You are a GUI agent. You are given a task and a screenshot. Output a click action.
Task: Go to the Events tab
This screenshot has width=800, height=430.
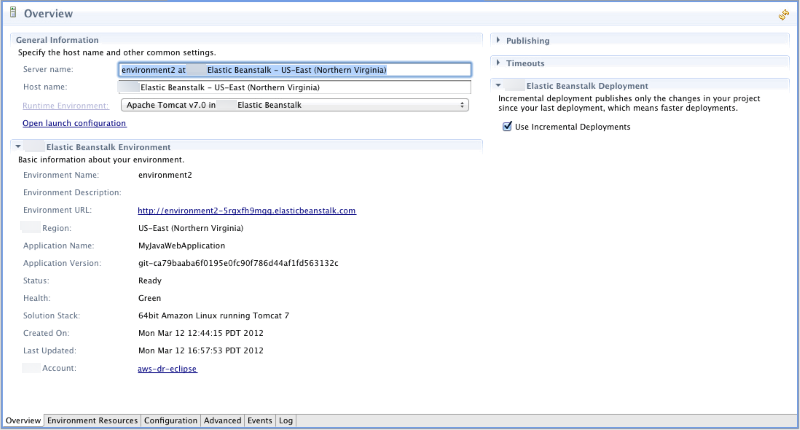[x=260, y=421]
